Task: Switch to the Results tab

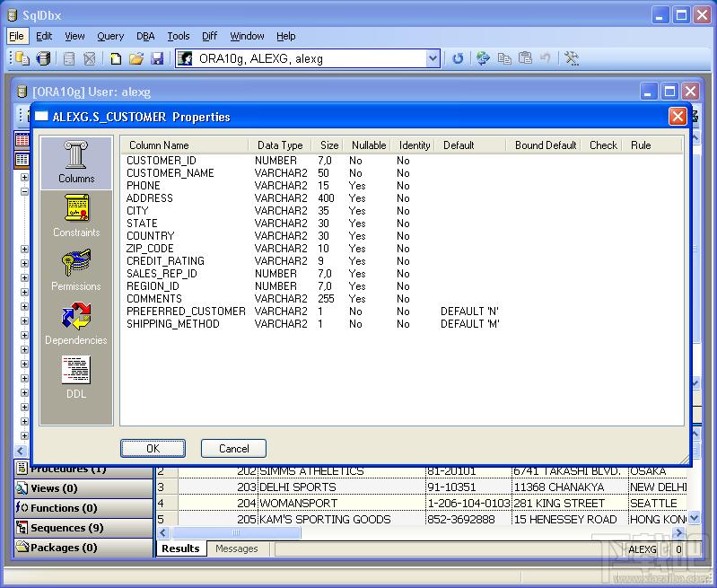Action: click(x=180, y=549)
